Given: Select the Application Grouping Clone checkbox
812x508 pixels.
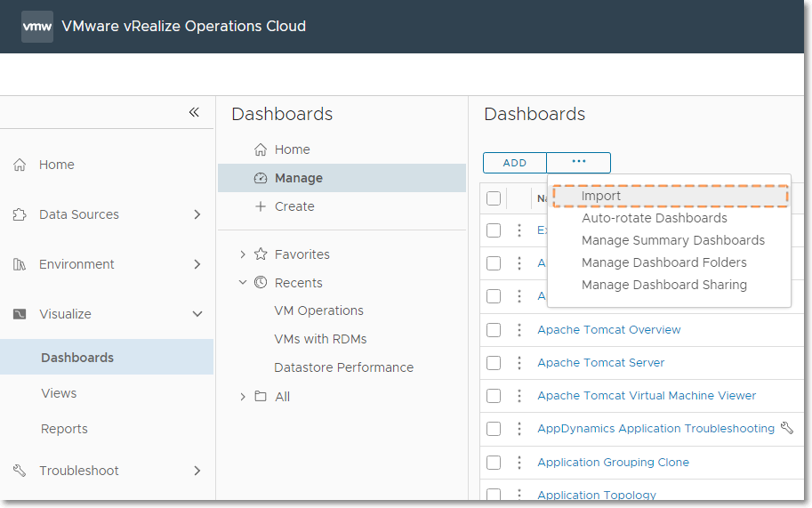Looking at the screenshot, I should click(x=494, y=462).
